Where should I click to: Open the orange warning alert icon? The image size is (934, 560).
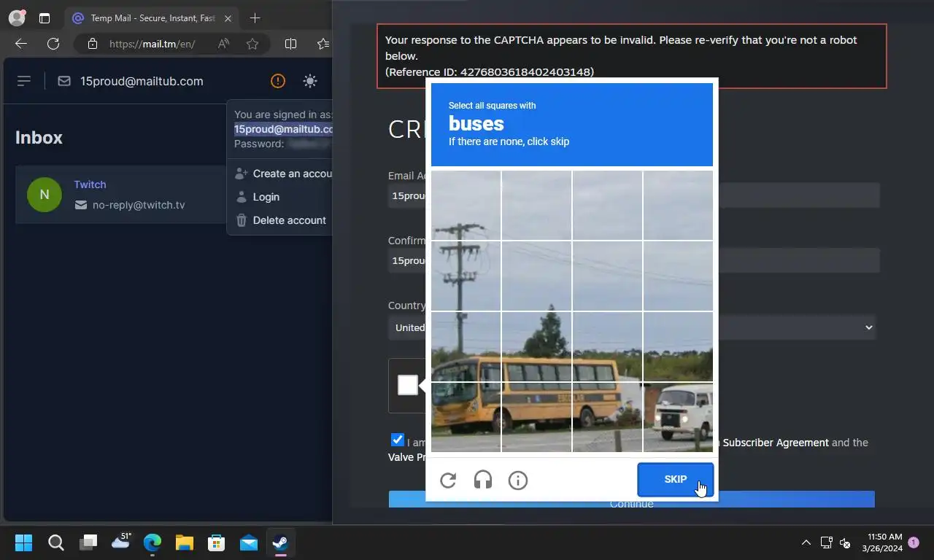pyautogui.click(x=278, y=81)
